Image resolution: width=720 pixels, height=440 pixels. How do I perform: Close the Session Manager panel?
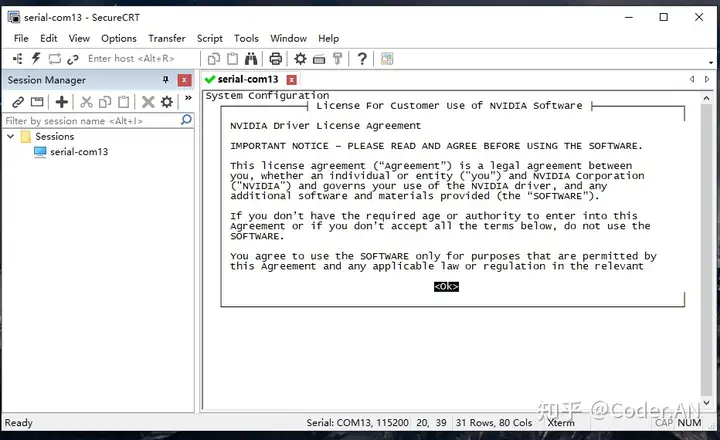coord(184,80)
